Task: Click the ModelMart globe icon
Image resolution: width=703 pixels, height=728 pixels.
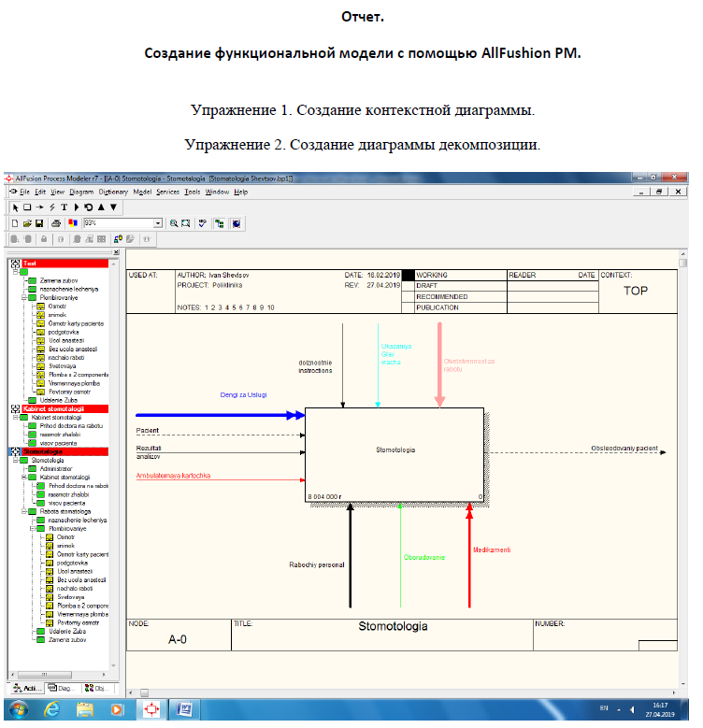Action: coord(237,223)
